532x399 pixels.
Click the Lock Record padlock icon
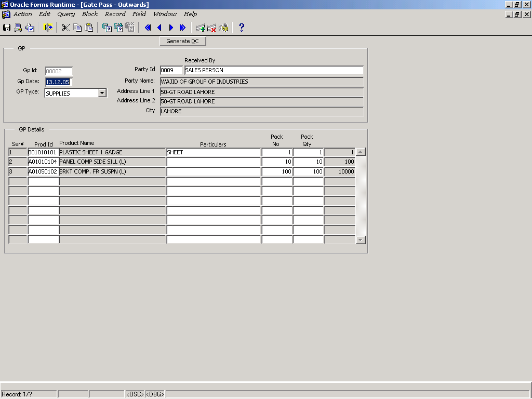[x=224, y=28]
